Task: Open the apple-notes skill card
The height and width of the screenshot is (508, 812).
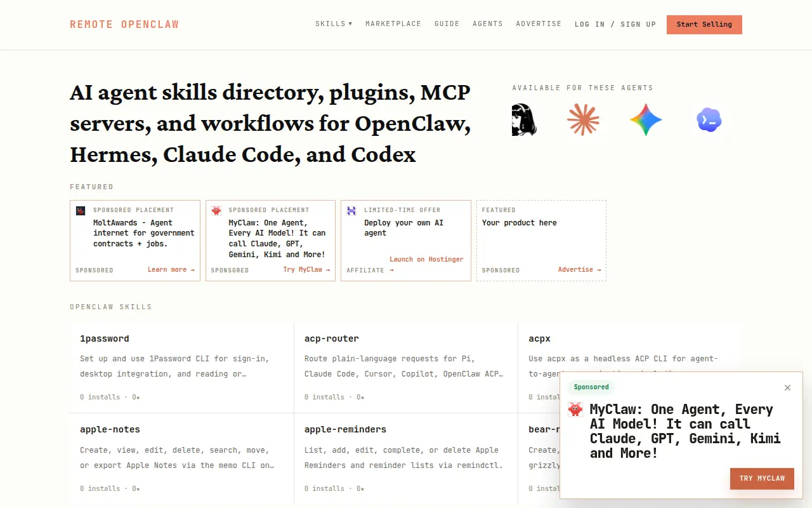Action: 182,459
